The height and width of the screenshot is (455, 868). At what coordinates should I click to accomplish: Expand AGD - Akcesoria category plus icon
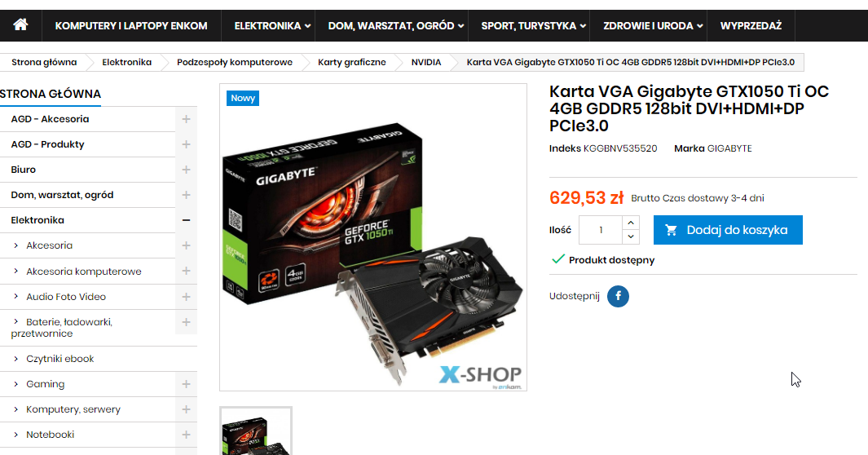tap(186, 119)
